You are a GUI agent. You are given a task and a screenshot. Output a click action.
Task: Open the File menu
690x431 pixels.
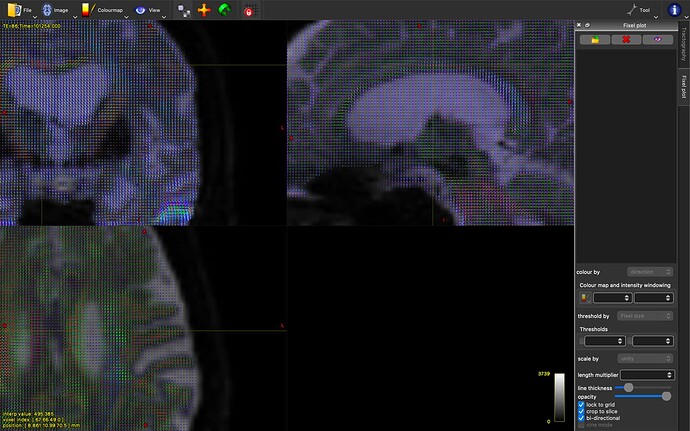[21, 10]
